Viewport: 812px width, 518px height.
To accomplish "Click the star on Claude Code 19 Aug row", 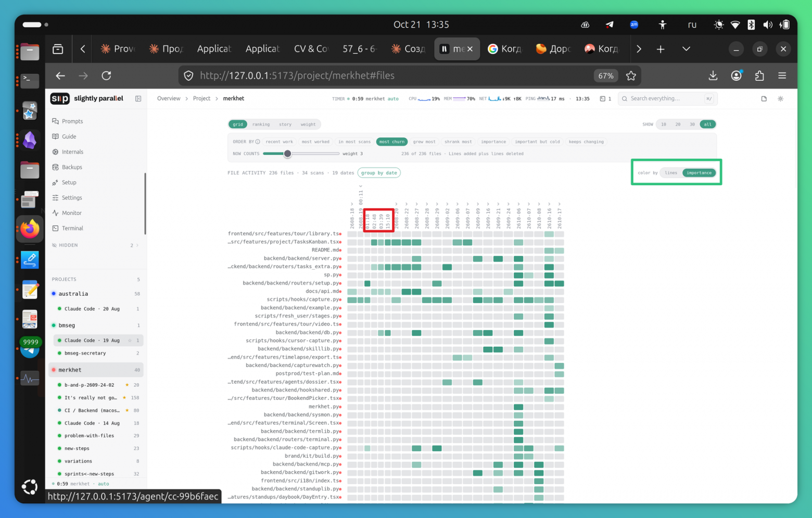I will pyautogui.click(x=130, y=340).
